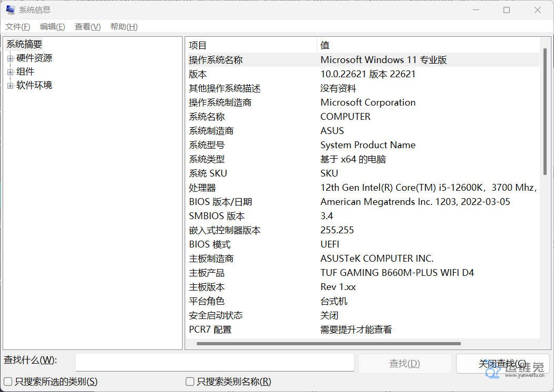Enable 只搜索类别名称 checkbox
554x392 pixels.
tap(190, 381)
